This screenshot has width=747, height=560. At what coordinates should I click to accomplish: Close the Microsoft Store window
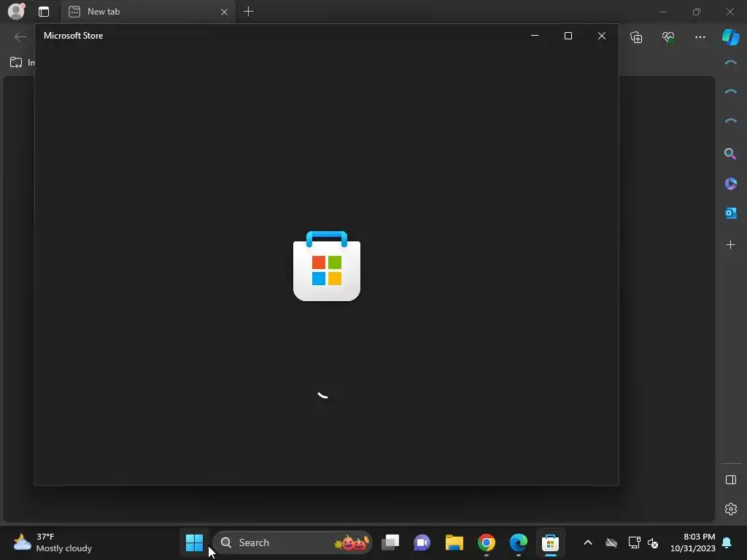[x=602, y=36]
